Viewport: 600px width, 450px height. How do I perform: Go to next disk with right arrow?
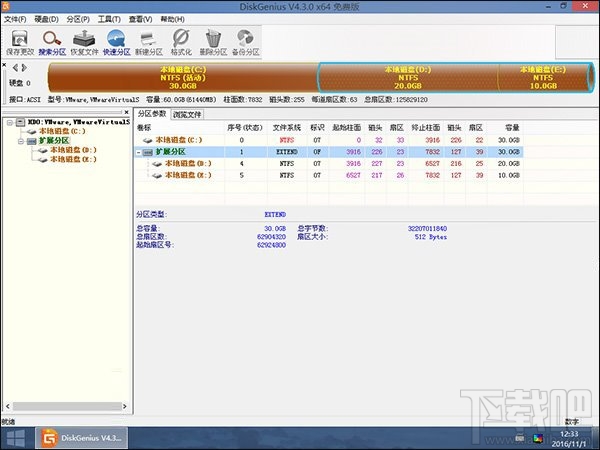coord(24,68)
